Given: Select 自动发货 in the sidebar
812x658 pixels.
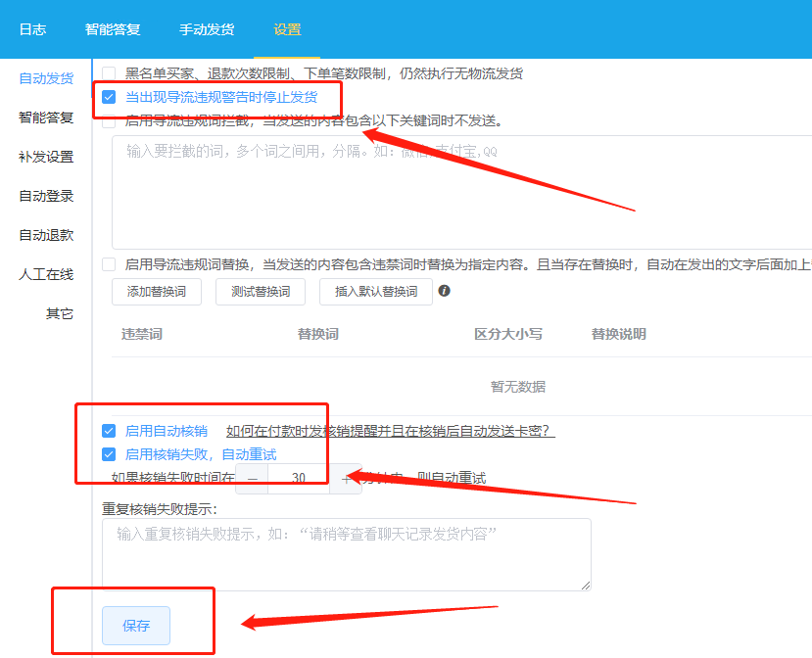Looking at the screenshot, I should click(46, 78).
